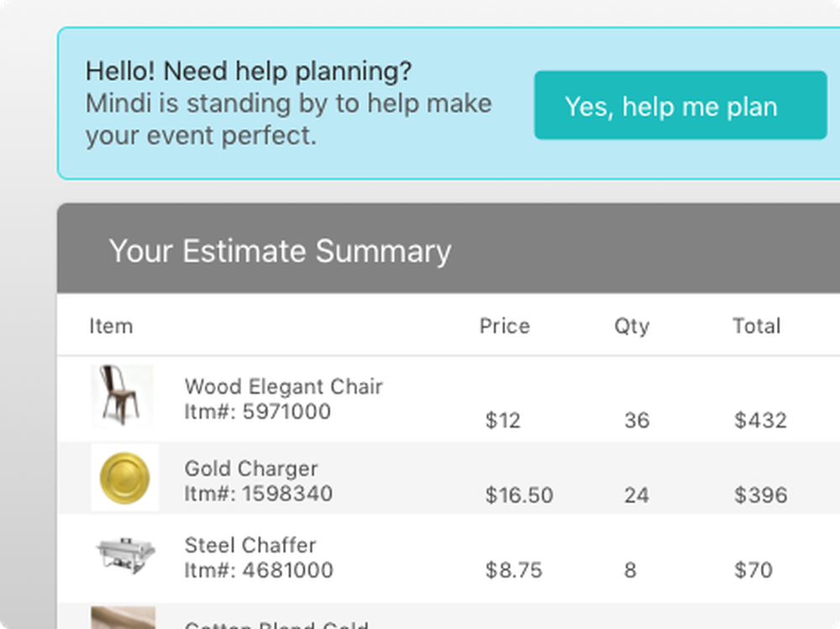Sort by the Total column header
This screenshot has width=840, height=629.
click(755, 326)
